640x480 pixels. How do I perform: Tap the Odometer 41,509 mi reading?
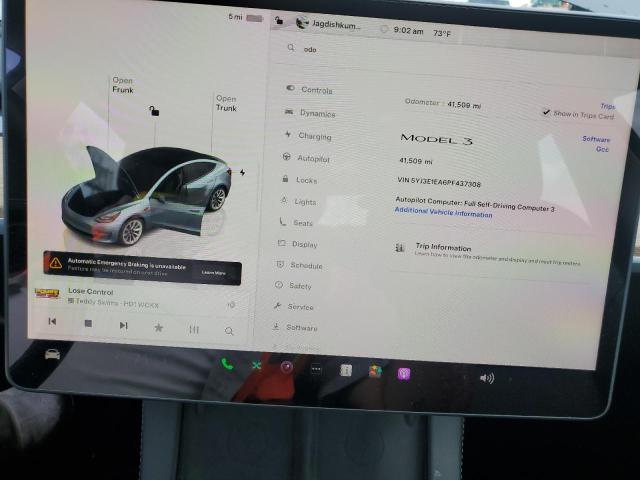pyautogui.click(x=443, y=103)
